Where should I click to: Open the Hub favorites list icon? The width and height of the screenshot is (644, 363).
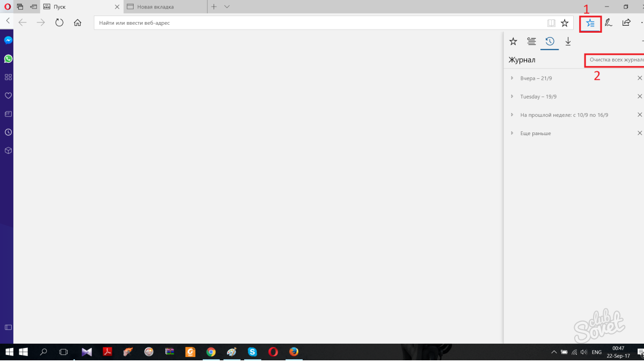click(590, 23)
